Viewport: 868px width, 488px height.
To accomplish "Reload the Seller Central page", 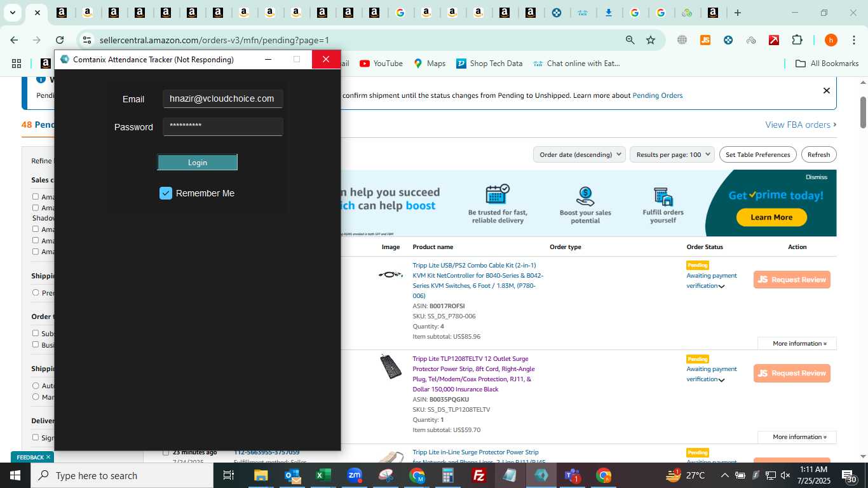I will (x=60, y=40).
